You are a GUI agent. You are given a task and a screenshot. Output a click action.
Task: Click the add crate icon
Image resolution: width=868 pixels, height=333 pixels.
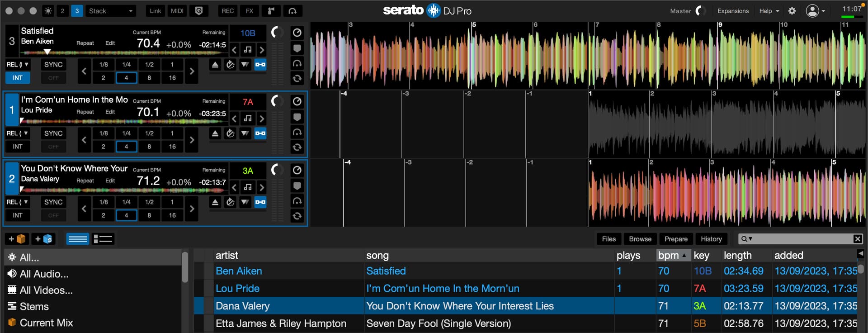tap(17, 239)
